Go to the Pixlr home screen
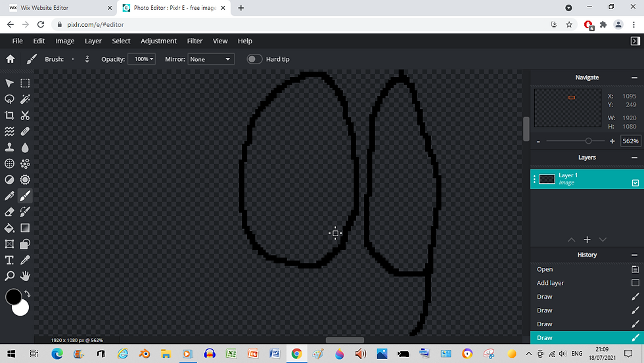 coord(11,59)
